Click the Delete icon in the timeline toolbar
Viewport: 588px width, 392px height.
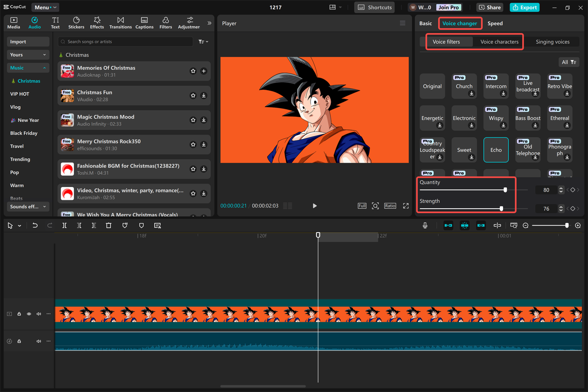(108, 225)
